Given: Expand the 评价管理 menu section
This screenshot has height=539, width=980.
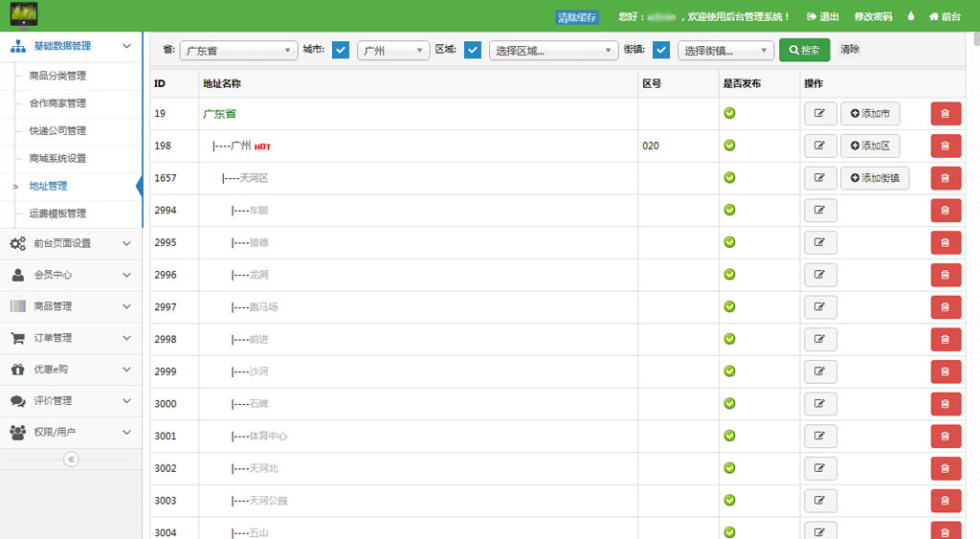Looking at the screenshot, I should coord(71,401).
